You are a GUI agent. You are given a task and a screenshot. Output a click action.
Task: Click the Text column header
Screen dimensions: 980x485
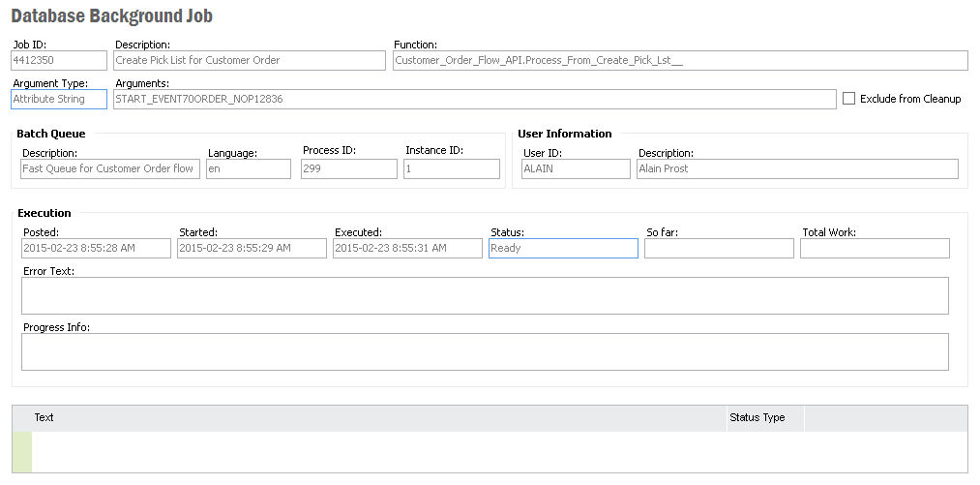click(377, 418)
